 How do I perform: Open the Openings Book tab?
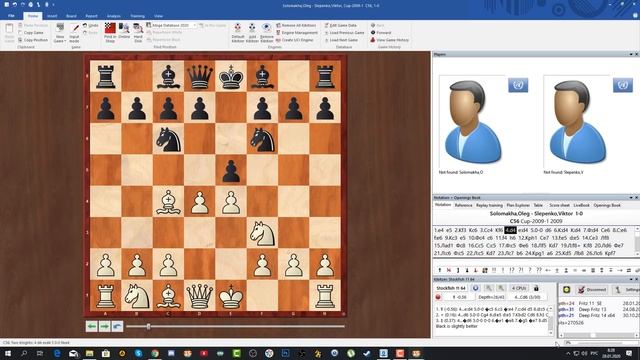click(x=607, y=205)
